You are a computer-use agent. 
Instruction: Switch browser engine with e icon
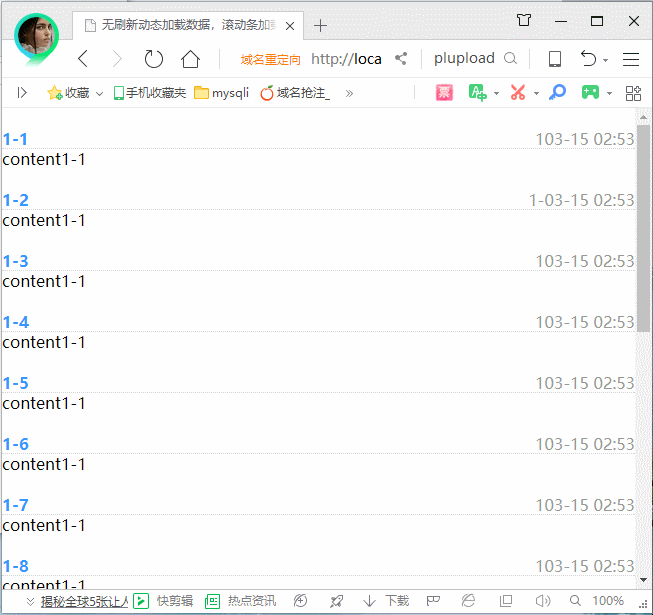tap(469, 601)
